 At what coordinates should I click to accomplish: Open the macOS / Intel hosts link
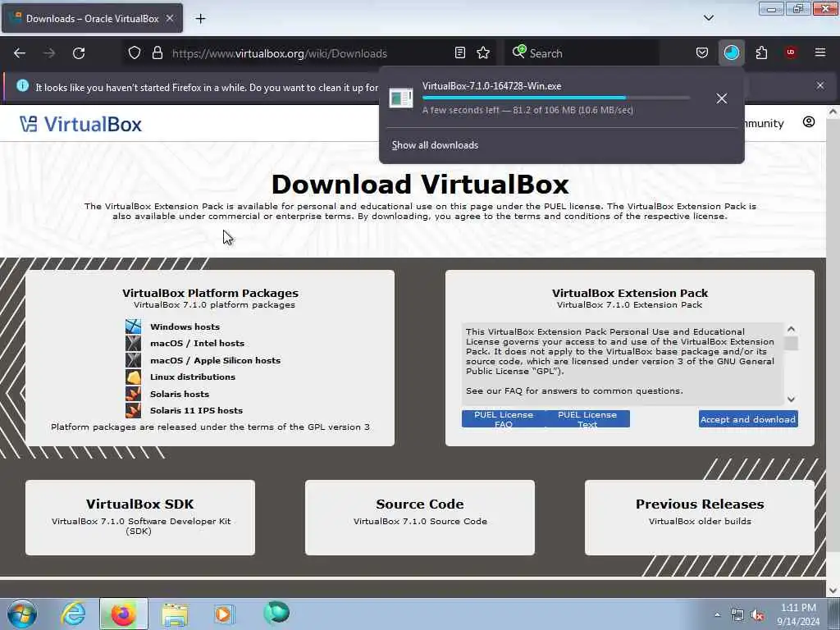point(197,344)
